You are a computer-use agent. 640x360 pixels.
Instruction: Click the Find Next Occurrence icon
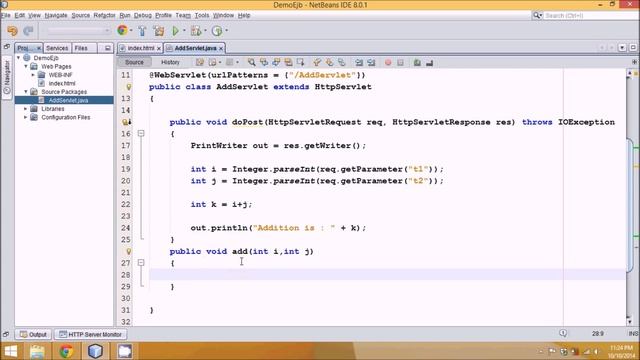point(276,62)
